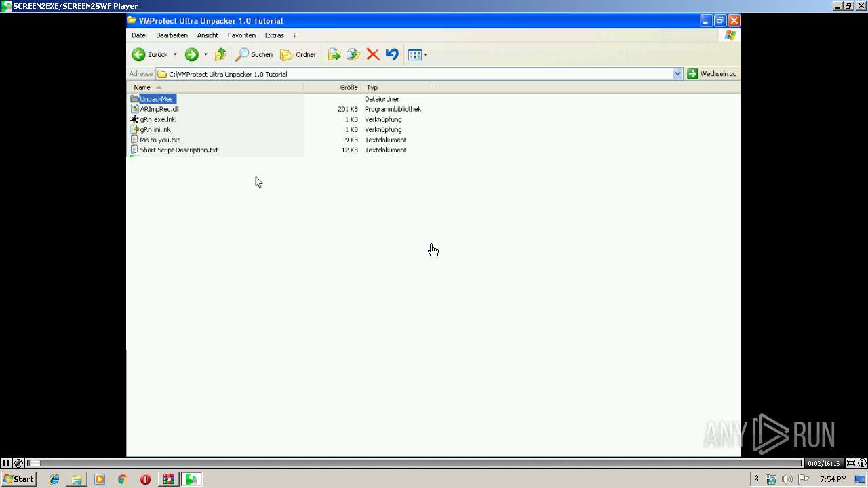Switch to the SCREEN2SWF Player taskbar button
Image resolution: width=868 pixels, height=488 pixels.
[x=192, y=479]
